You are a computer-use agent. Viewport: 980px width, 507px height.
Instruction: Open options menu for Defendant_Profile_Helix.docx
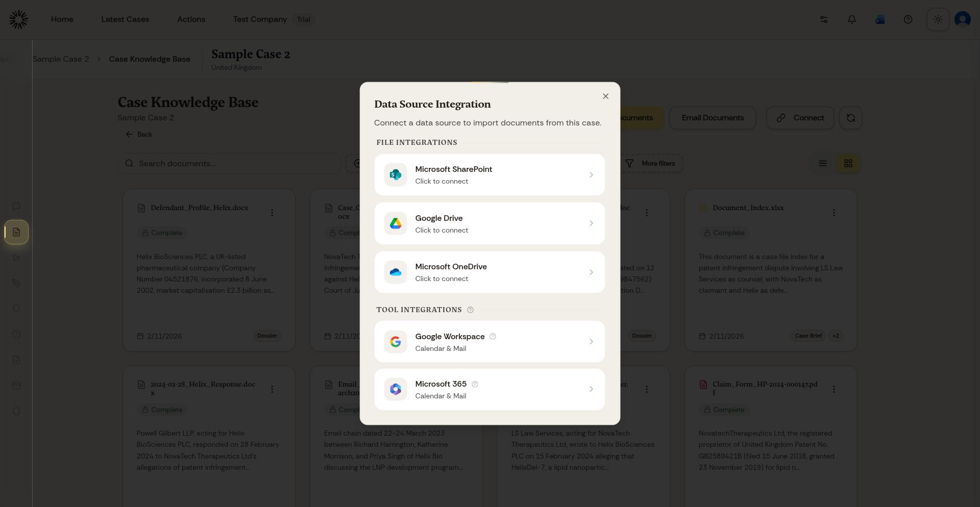pos(272,213)
